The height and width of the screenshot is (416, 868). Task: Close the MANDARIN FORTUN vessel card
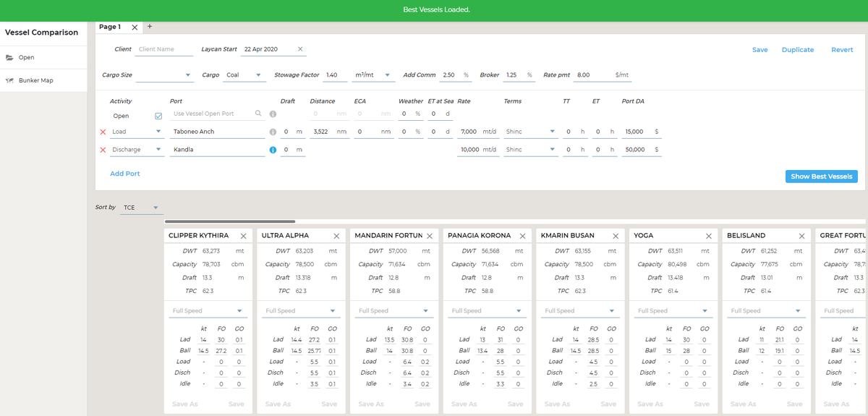pos(430,236)
